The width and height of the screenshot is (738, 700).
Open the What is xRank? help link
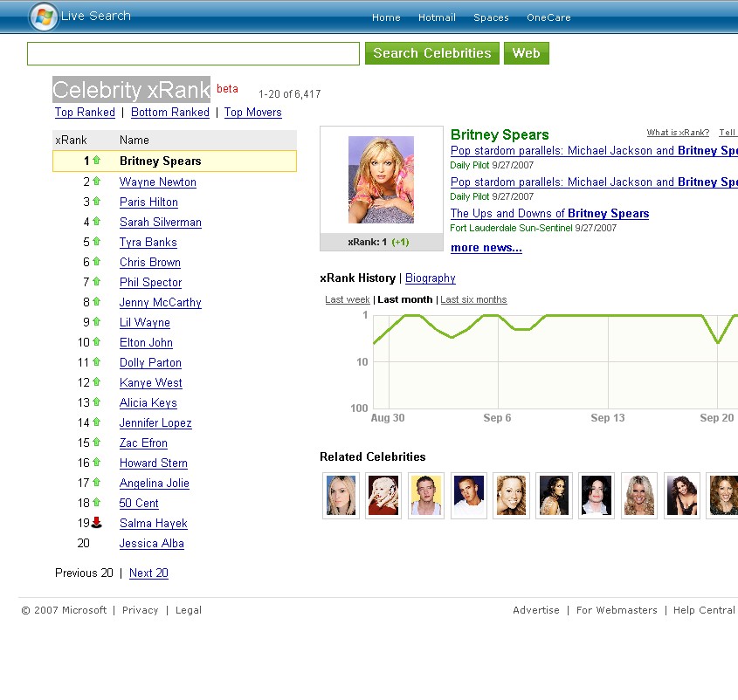coord(678,133)
